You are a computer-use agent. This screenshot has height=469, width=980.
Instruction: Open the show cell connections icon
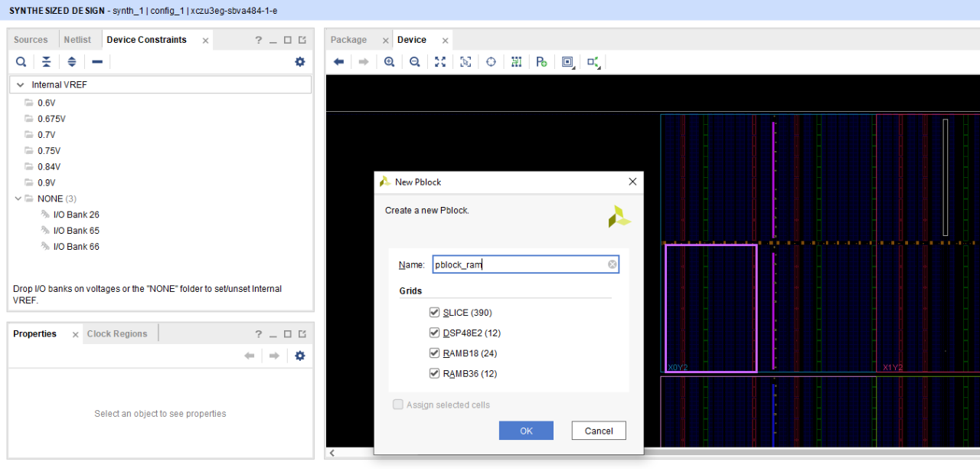[593, 62]
